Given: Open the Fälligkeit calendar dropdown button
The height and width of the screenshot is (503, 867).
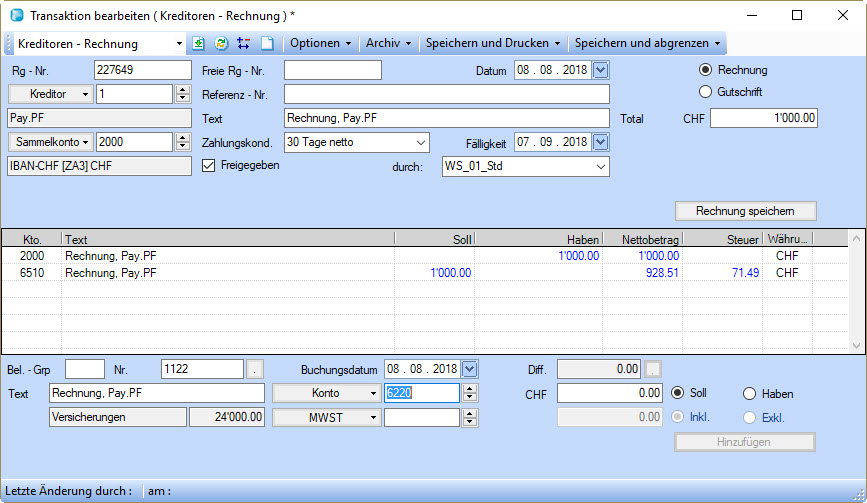Looking at the screenshot, I should pyautogui.click(x=600, y=142).
